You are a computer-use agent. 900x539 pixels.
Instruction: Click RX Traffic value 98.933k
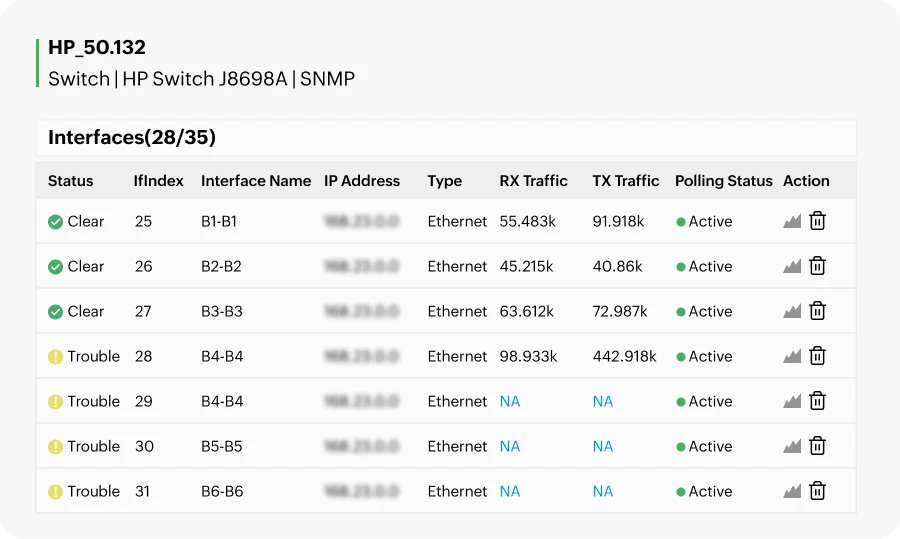tap(528, 356)
